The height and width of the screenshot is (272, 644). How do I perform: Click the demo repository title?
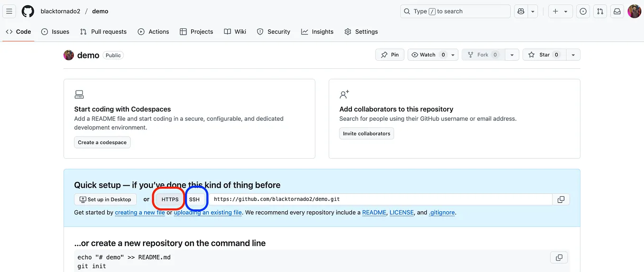click(88, 55)
